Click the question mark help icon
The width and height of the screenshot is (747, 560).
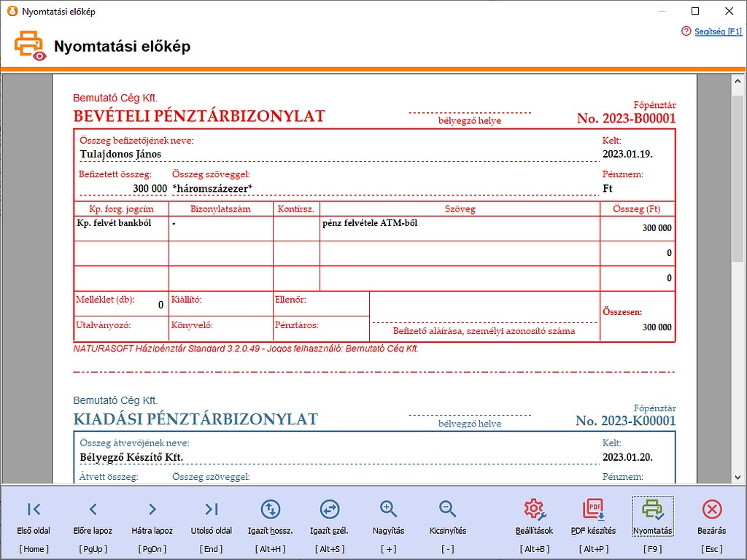coord(686,32)
